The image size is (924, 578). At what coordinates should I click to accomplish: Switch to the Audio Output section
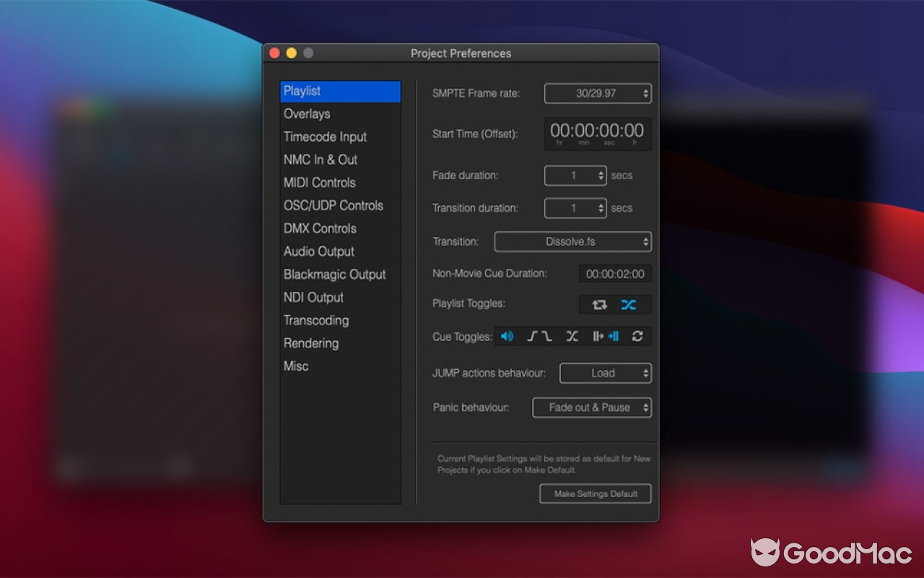(x=319, y=251)
